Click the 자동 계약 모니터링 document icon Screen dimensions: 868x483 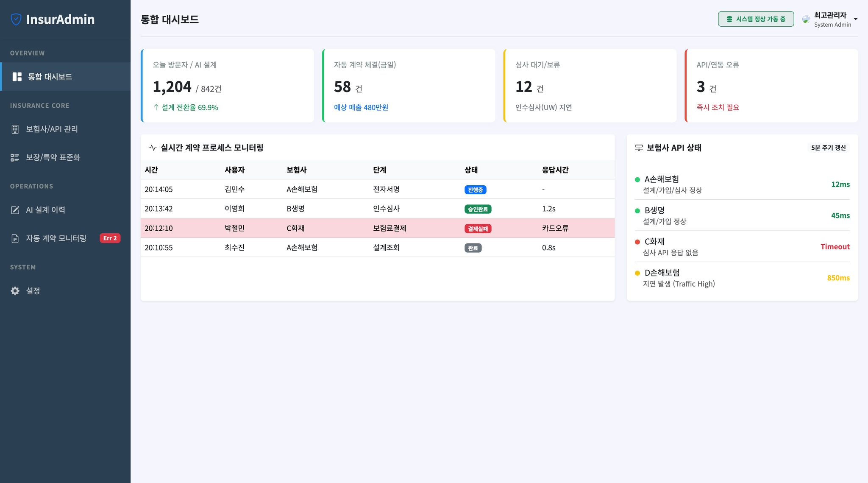[x=15, y=239]
